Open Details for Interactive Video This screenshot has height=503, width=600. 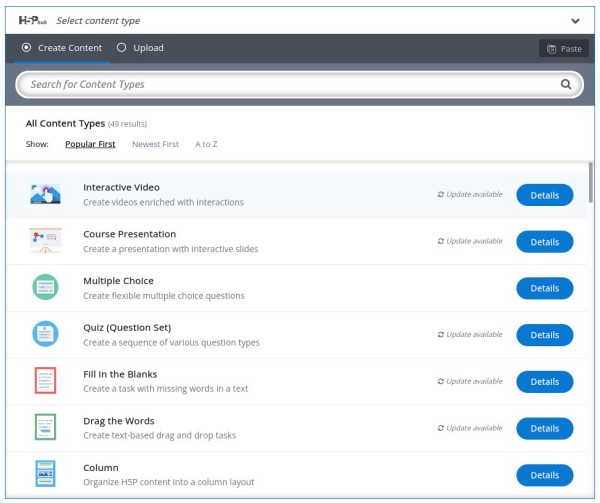(x=545, y=195)
